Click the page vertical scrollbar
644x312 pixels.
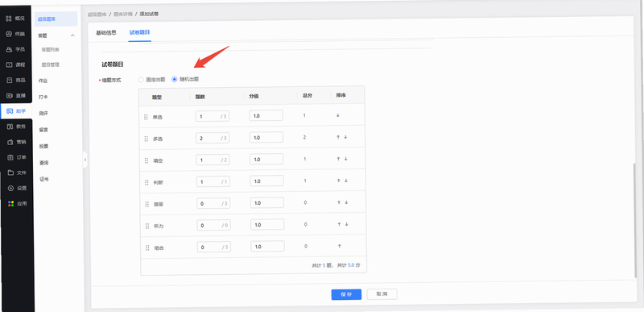(635, 220)
